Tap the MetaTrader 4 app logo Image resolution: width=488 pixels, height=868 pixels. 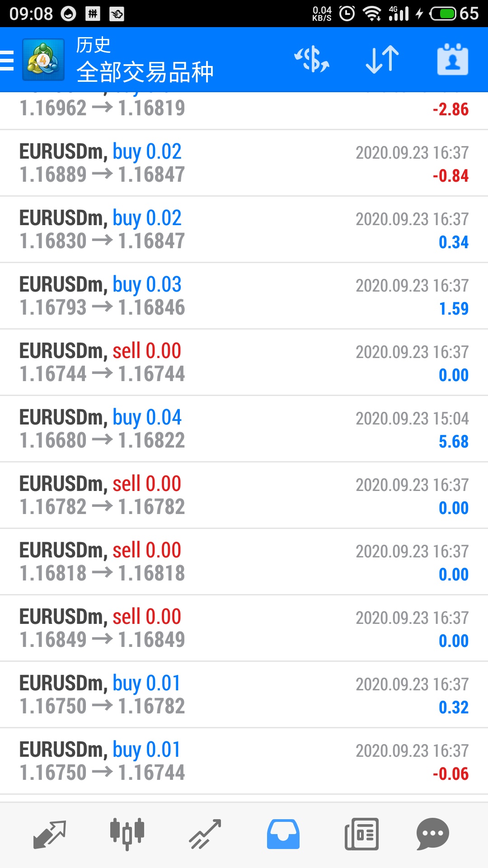(x=43, y=60)
